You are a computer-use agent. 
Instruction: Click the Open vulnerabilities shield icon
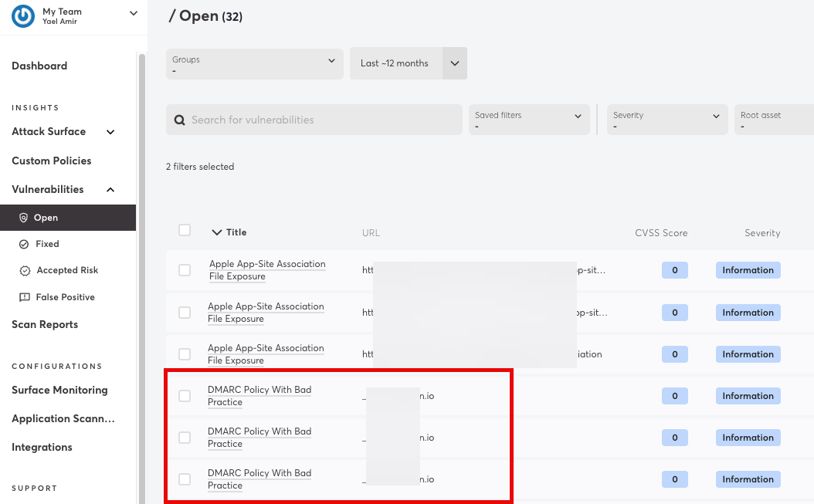23,218
